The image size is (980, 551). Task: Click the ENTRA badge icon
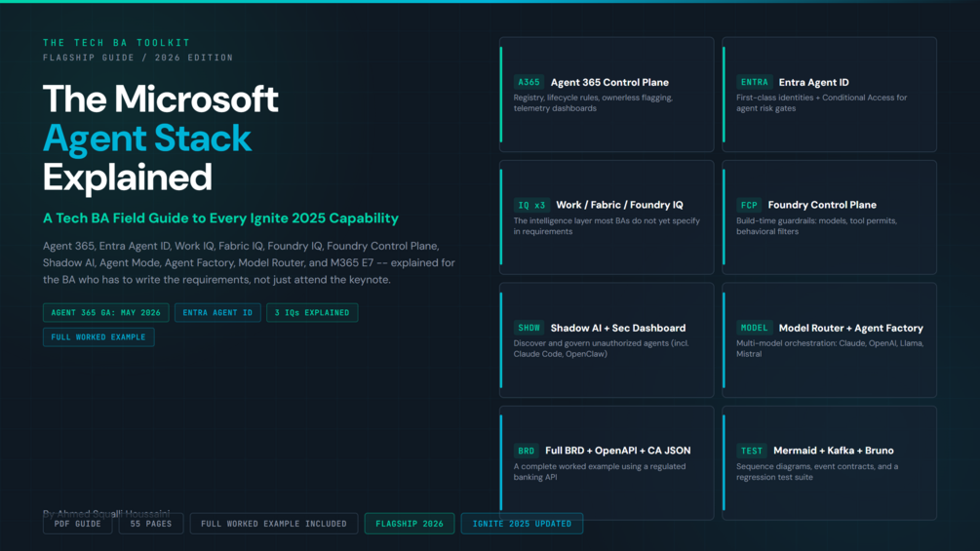[755, 82]
